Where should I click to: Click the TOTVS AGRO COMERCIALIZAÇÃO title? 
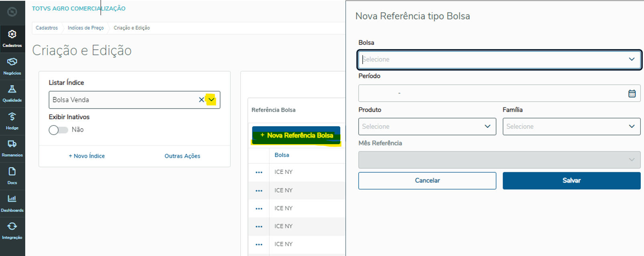point(79,8)
